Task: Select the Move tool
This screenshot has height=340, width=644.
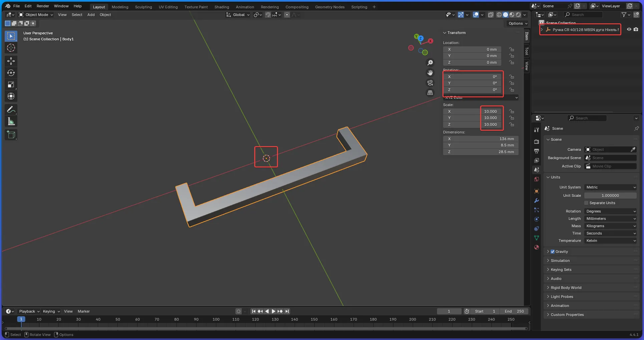Action: tap(11, 61)
